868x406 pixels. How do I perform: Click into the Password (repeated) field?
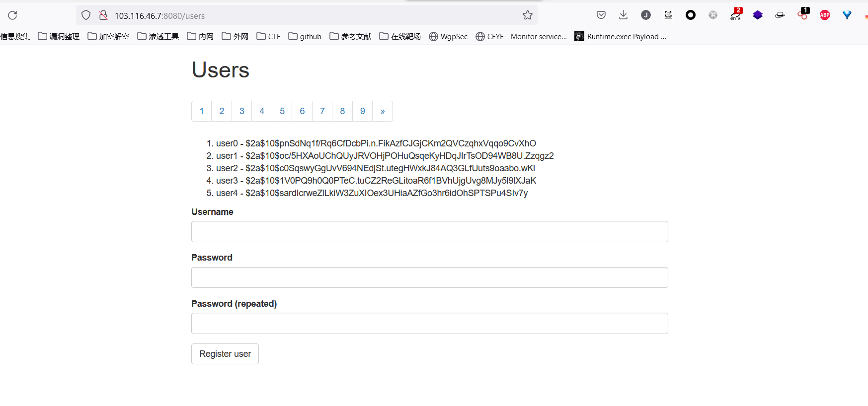[x=429, y=324]
